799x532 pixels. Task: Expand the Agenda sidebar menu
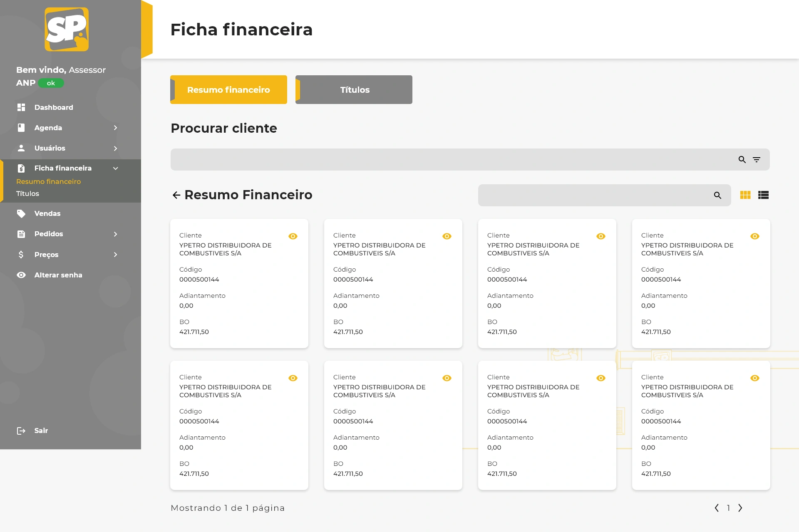pyautogui.click(x=115, y=128)
